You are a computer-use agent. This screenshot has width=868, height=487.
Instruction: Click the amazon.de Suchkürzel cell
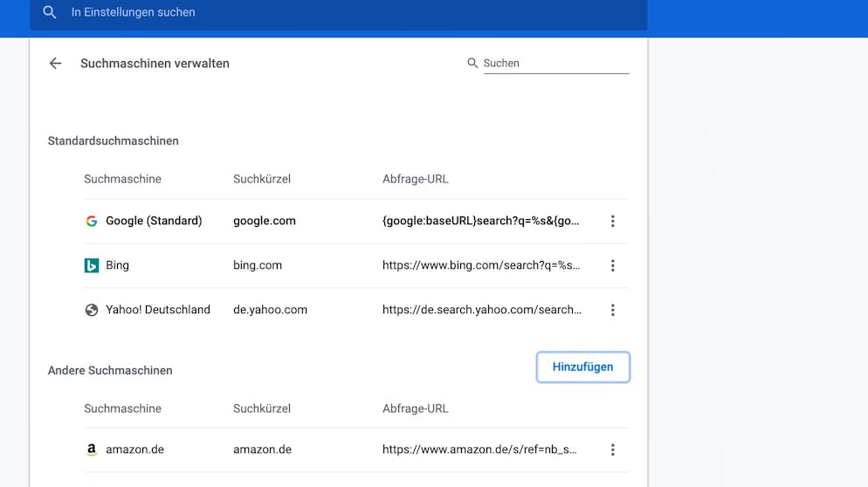click(x=262, y=449)
